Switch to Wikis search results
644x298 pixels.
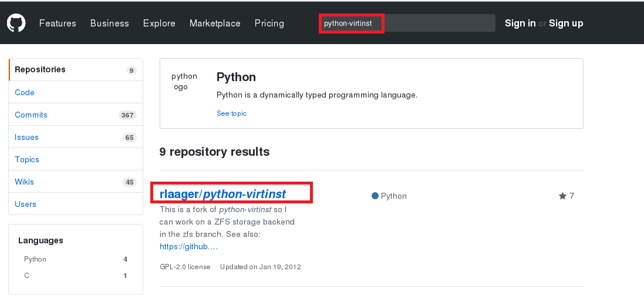pos(76,181)
